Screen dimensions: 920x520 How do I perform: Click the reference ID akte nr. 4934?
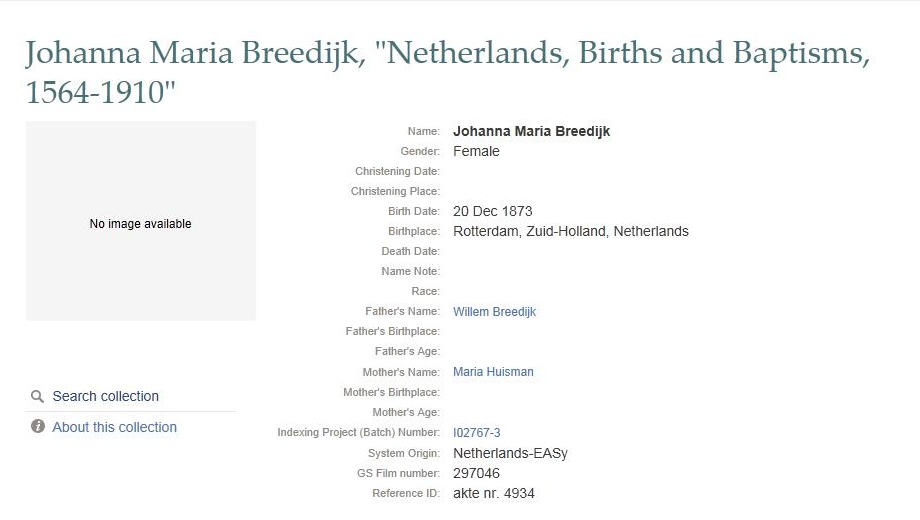(x=493, y=493)
